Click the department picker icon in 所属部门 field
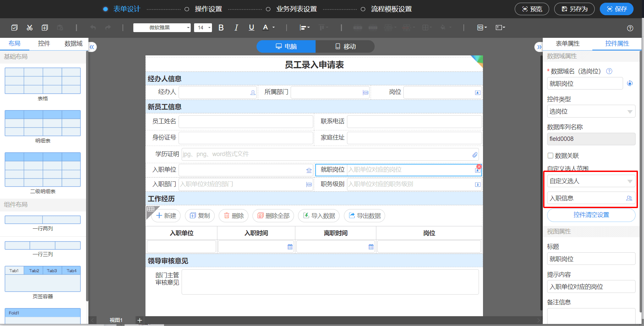The image size is (644, 326). click(366, 93)
